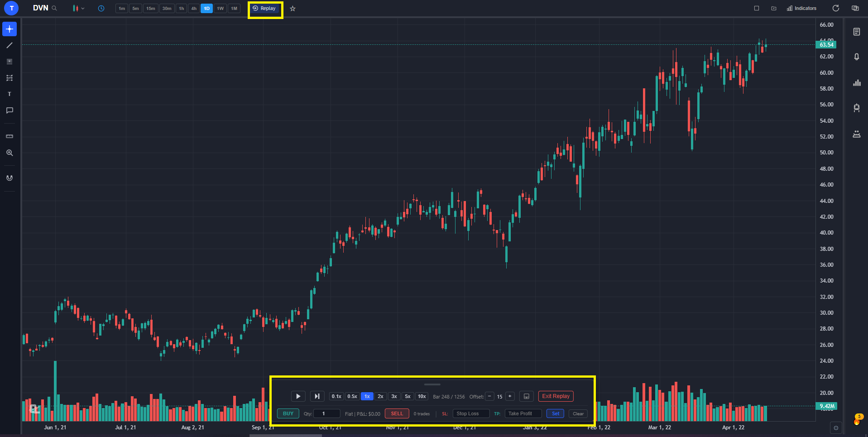Toggle Replay mode in the top bar
Screen dimensions: 868x437
pos(265,9)
